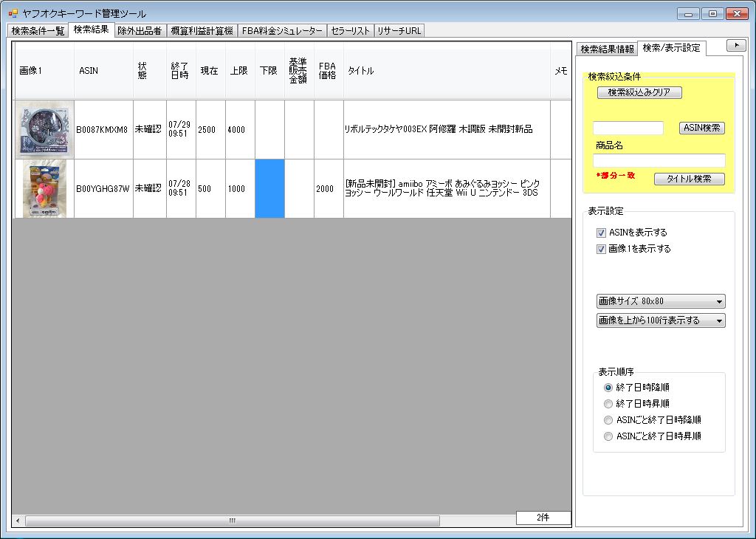756x539 pixels.
Task: Click the メモ column header
Action: [x=561, y=71]
